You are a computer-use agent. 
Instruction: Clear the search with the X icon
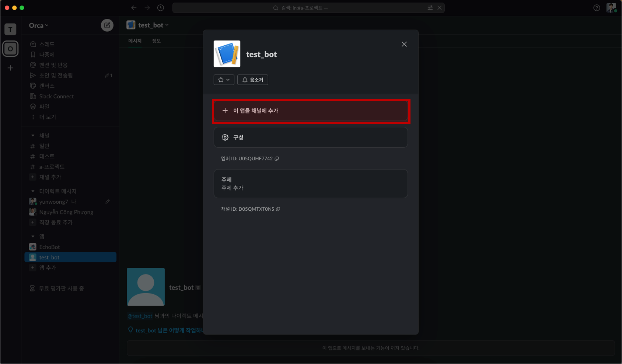pos(439,8)
